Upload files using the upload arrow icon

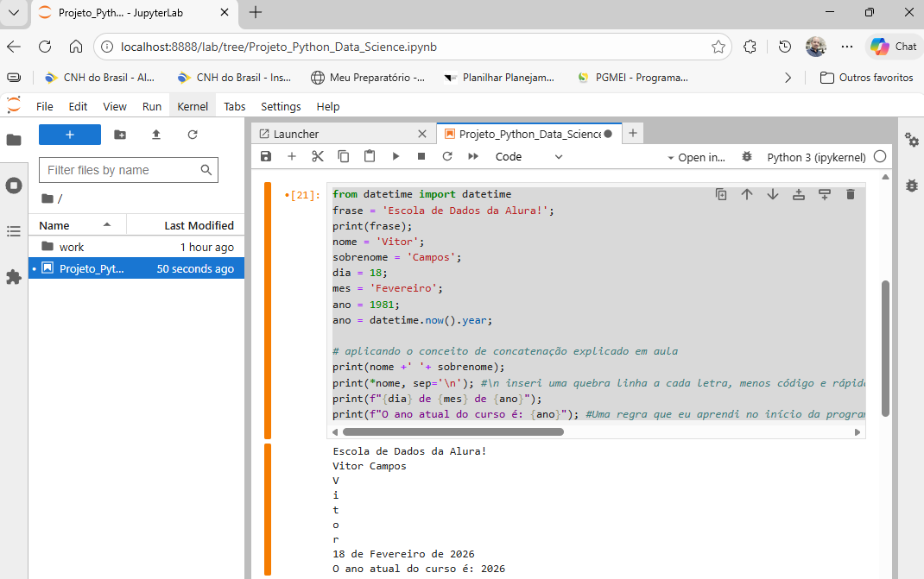point(156,135)
